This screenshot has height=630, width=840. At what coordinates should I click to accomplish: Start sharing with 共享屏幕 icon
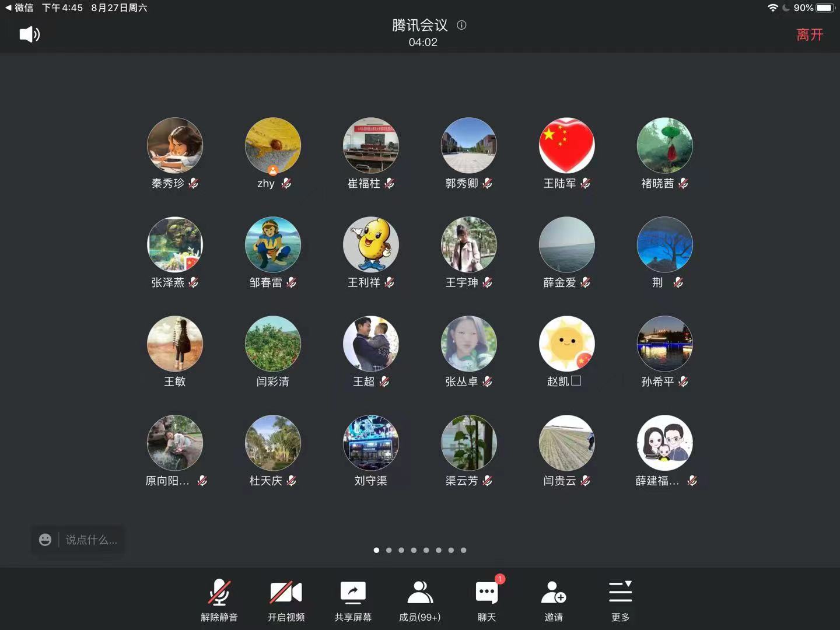[x=353, y=600]
